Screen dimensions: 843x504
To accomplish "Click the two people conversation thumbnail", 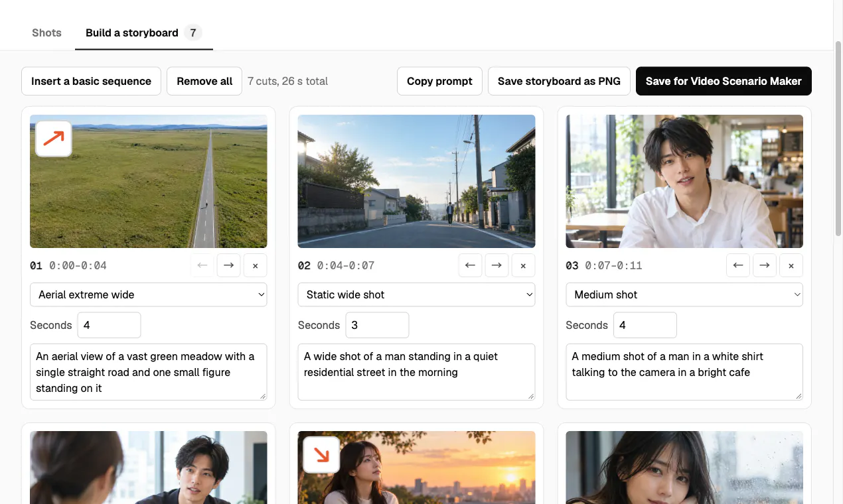I will 149,468.
